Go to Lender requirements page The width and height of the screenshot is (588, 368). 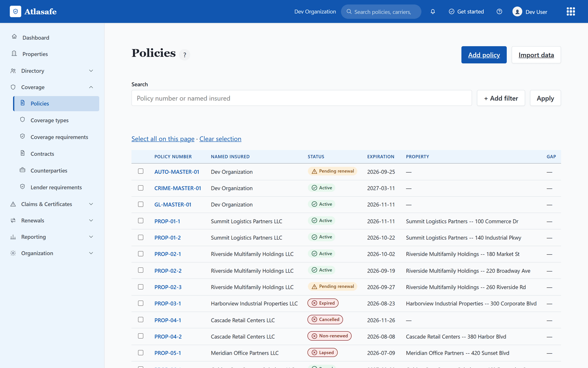point(56,187)
